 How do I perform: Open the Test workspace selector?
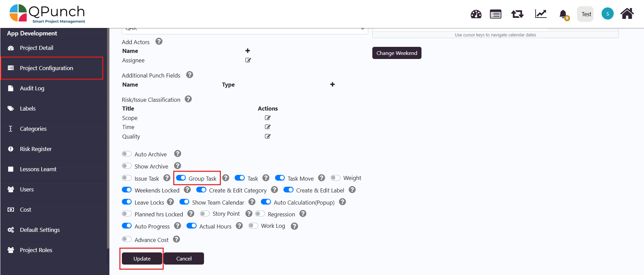[586, 14]
